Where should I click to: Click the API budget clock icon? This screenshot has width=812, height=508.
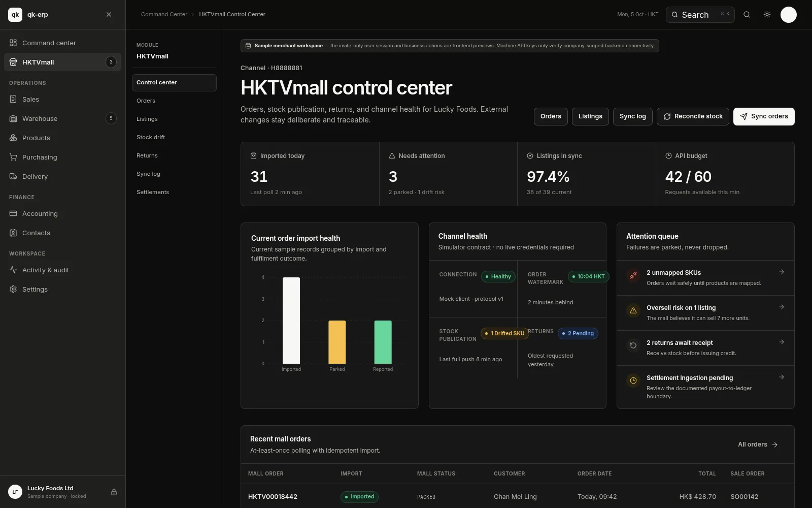click(668, 156)
